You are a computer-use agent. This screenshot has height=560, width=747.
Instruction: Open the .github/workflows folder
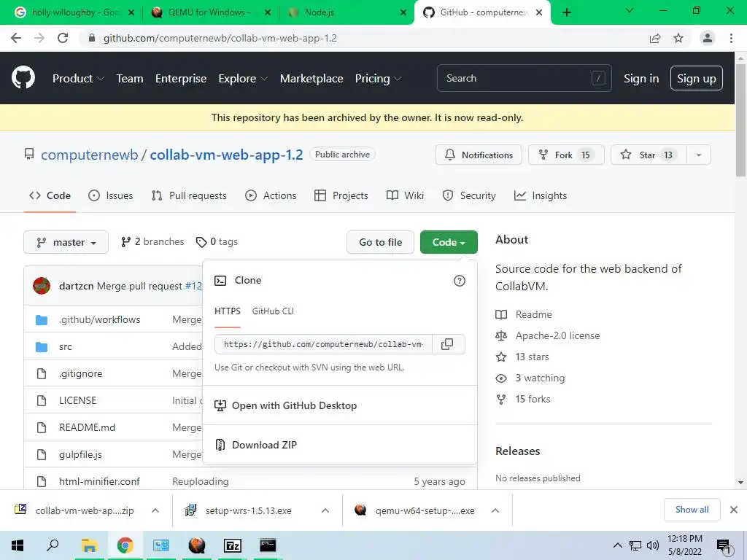click(99, 319)
